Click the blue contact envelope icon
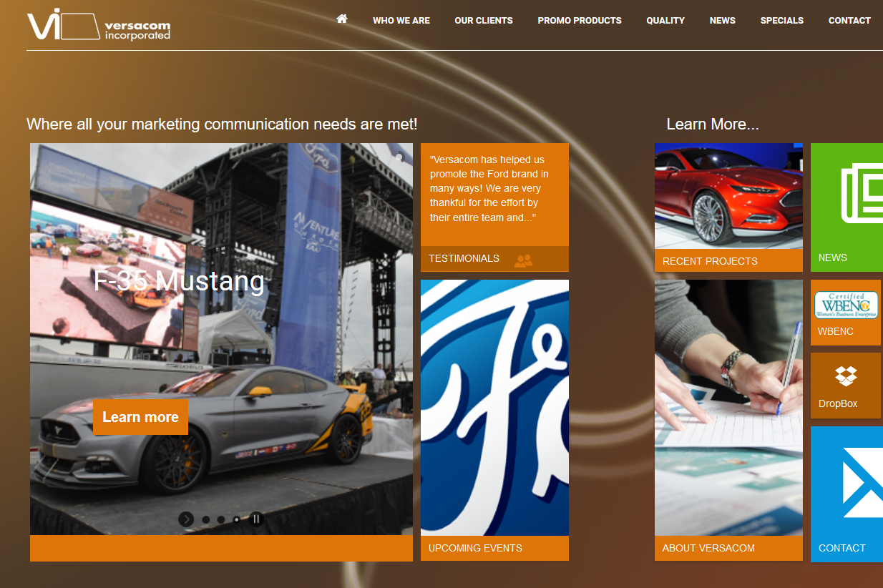Viewport: 883px width, 588px height. [863, 482]
